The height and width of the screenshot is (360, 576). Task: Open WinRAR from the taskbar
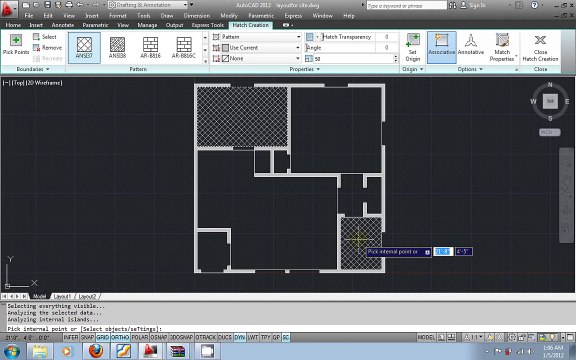pyautogui.click(x=178, y=352)
